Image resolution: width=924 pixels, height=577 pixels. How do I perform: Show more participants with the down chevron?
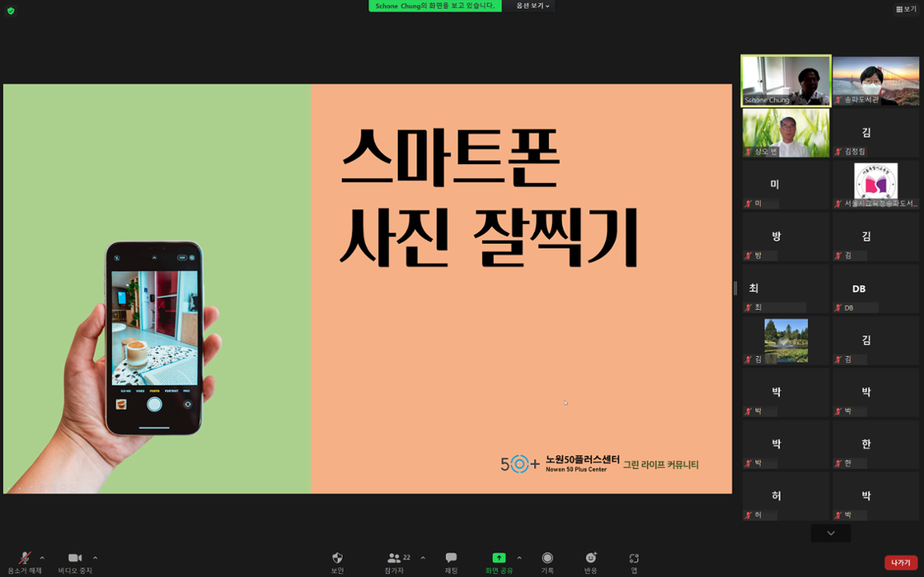pyautogui.click(x=830, y=533)
